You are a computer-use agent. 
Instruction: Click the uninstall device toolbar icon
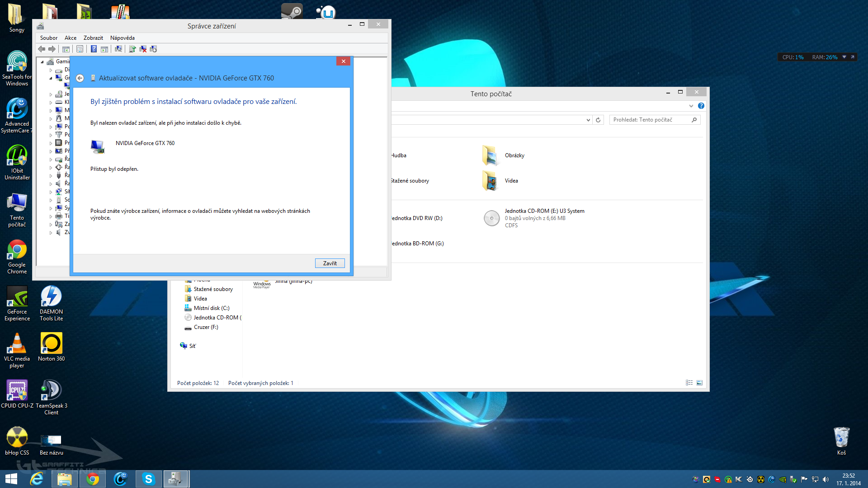pos(143,49)
